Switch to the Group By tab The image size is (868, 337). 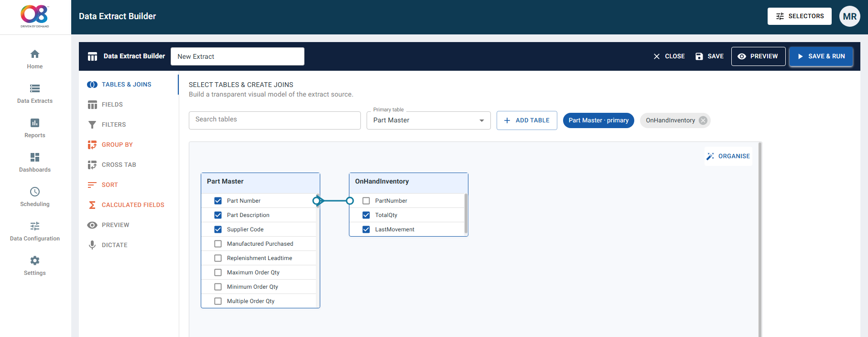pos(129,145)
